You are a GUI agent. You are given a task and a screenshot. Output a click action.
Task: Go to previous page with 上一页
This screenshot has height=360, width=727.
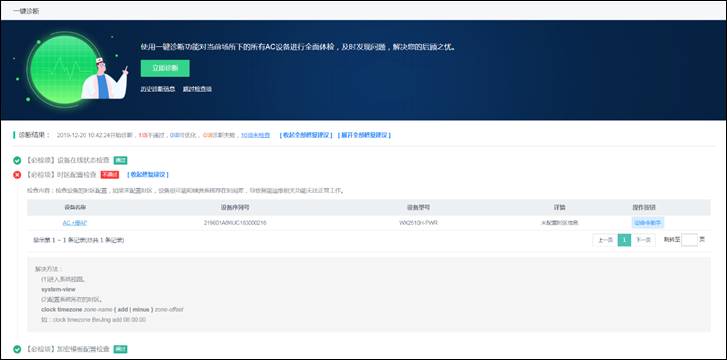pyautogui.click(x=606, y=240)
